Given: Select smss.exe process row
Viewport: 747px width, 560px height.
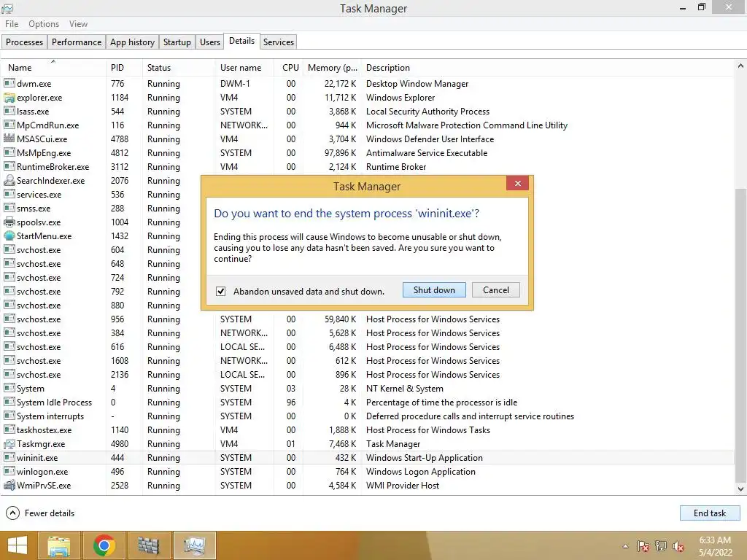Looking at the screenshot, I should (x=367, y=208).
